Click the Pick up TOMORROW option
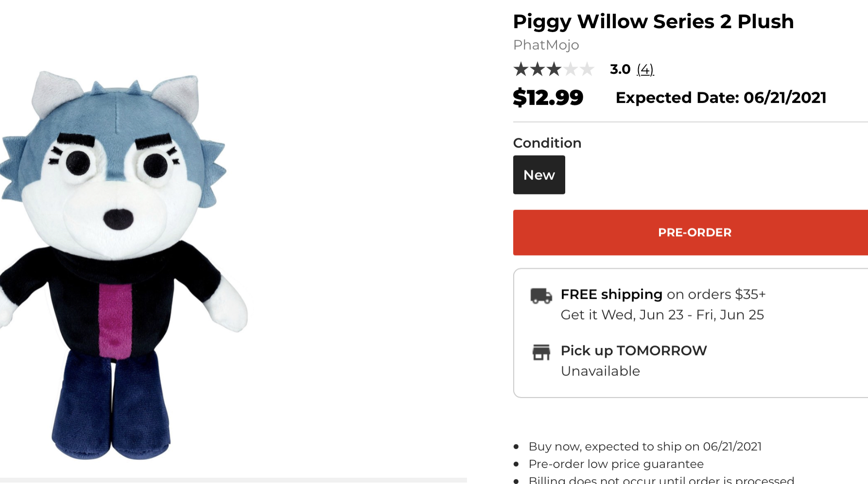Viewport: 868px width, 484px height. 634,351
